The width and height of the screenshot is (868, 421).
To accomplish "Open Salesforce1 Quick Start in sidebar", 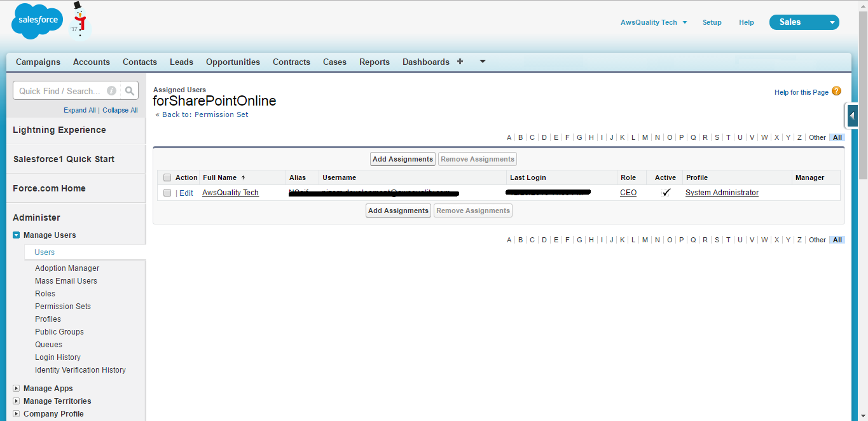I will (64, 159).
